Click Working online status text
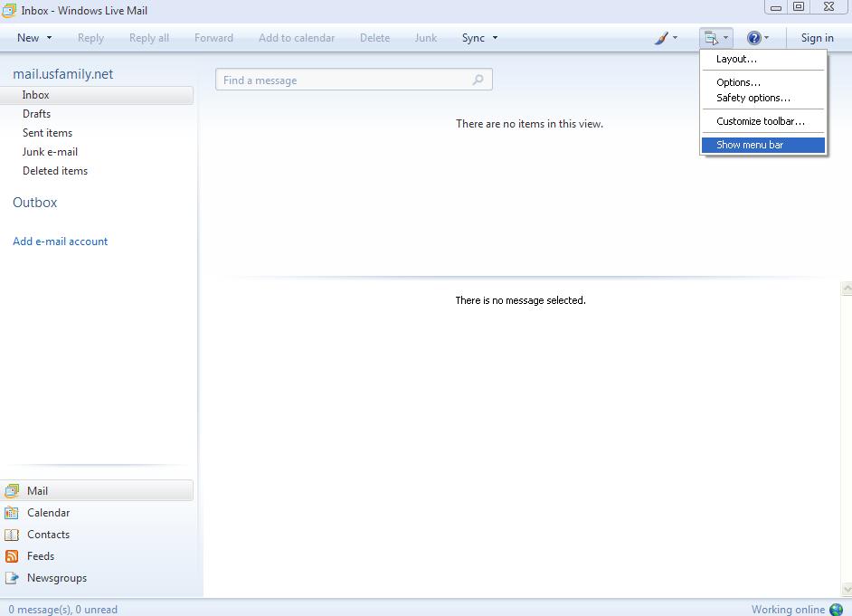852x616 pixels. click(788, 610)
